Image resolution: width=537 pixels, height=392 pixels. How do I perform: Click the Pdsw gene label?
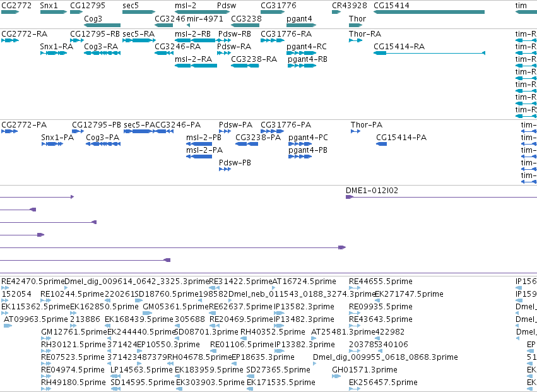coord(227,6)
